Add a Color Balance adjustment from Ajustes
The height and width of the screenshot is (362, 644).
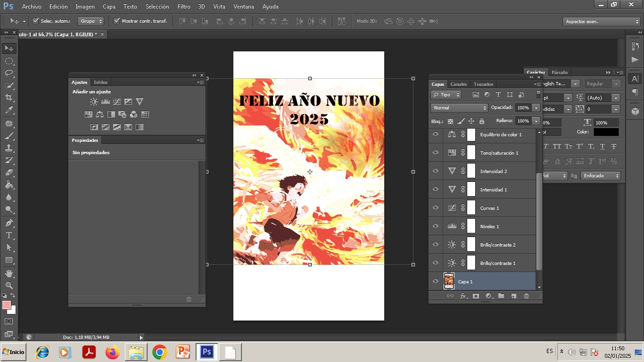pos(99,114)
